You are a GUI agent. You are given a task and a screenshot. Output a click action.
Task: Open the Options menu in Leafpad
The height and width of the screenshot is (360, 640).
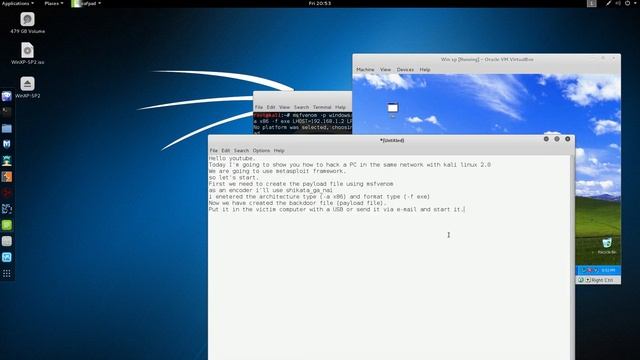(261, 151)
